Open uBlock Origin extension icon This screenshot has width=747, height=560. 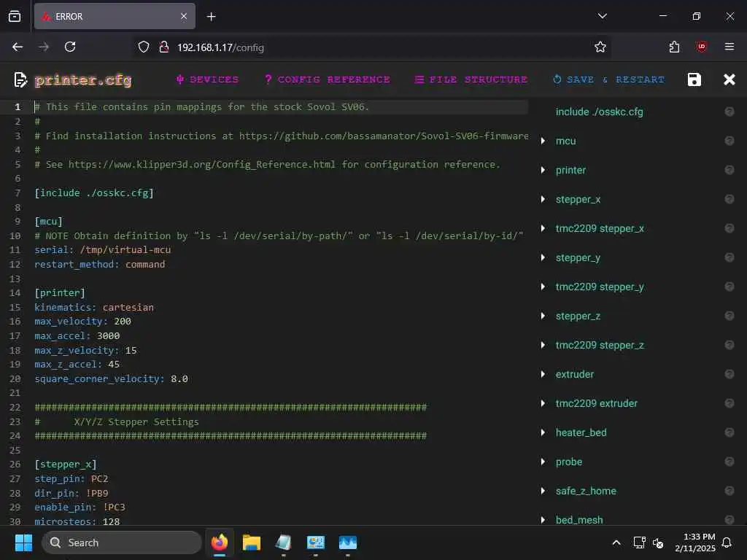pos(701,47)
